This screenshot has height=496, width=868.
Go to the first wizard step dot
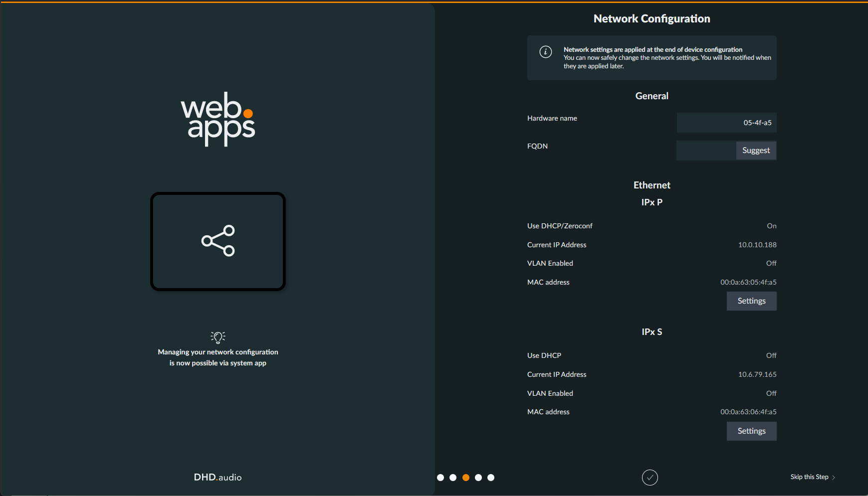coord(440,478)
